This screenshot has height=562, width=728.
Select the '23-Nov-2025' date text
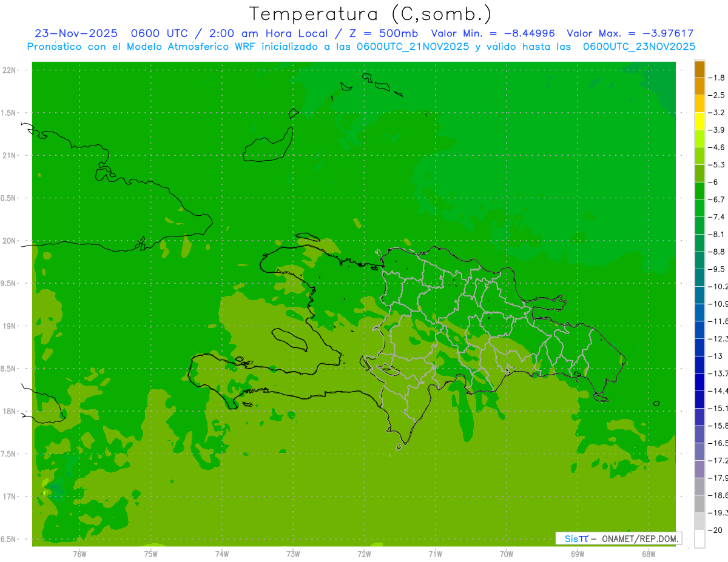tap(76, 34)
